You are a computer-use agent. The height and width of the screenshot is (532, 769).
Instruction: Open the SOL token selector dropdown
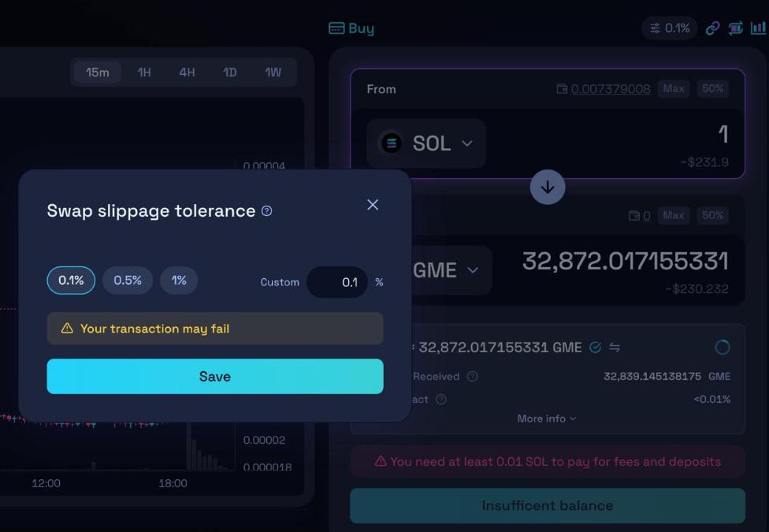[426, 143]
